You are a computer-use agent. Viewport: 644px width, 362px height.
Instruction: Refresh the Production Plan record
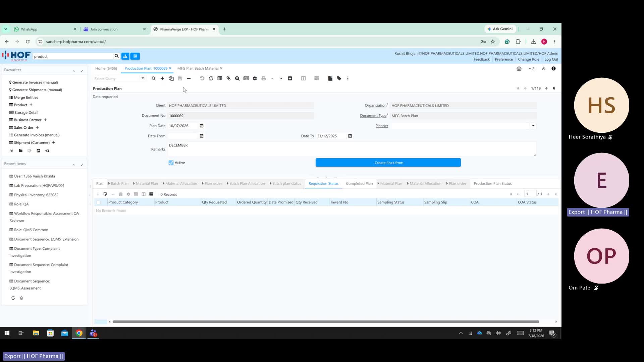211,78
